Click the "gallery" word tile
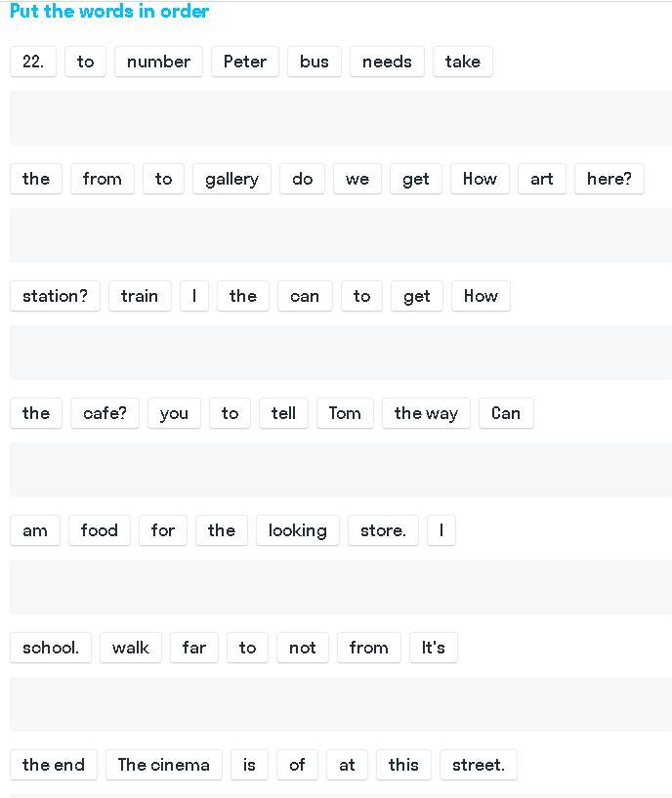The width and height of the screenshot is (672, 798). (x=231, y=179)
